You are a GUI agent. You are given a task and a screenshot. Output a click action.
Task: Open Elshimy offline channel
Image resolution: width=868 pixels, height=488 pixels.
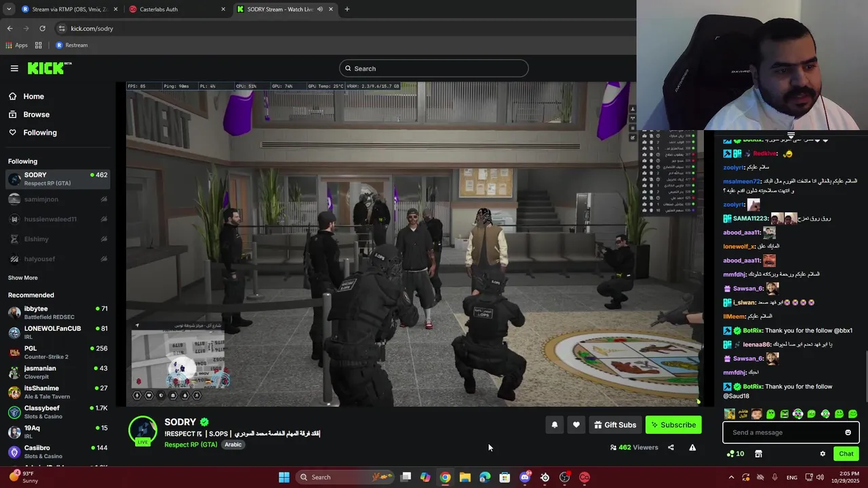click(58, 239)
